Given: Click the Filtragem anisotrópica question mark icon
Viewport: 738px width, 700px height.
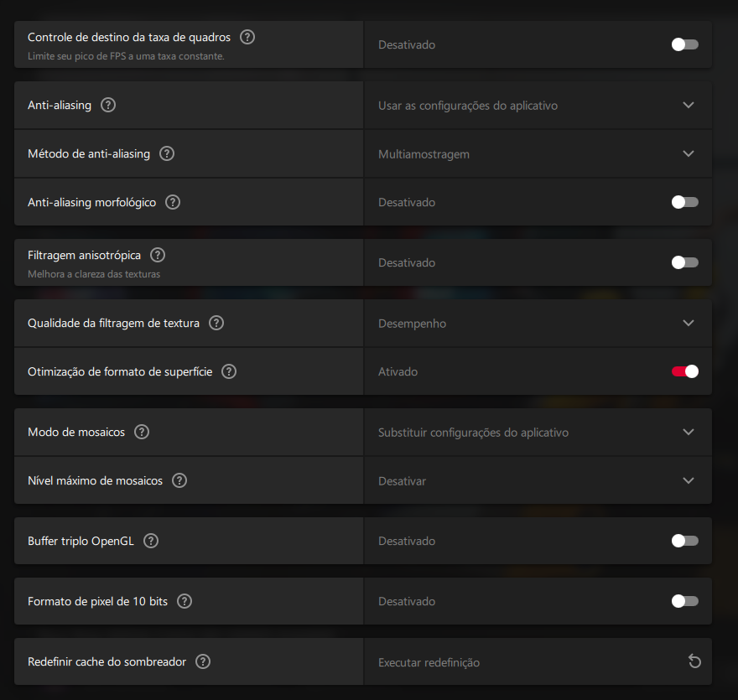Looking at the screenshot, I should pyautogui.click(x=158, y=255).
